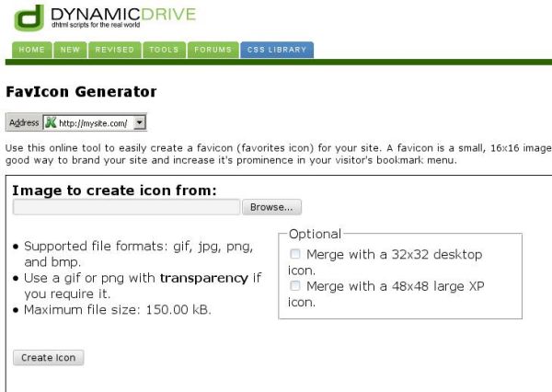Click the FavIcon Generator heading
The width and height of the screenshot is (552, 392).
81,92
